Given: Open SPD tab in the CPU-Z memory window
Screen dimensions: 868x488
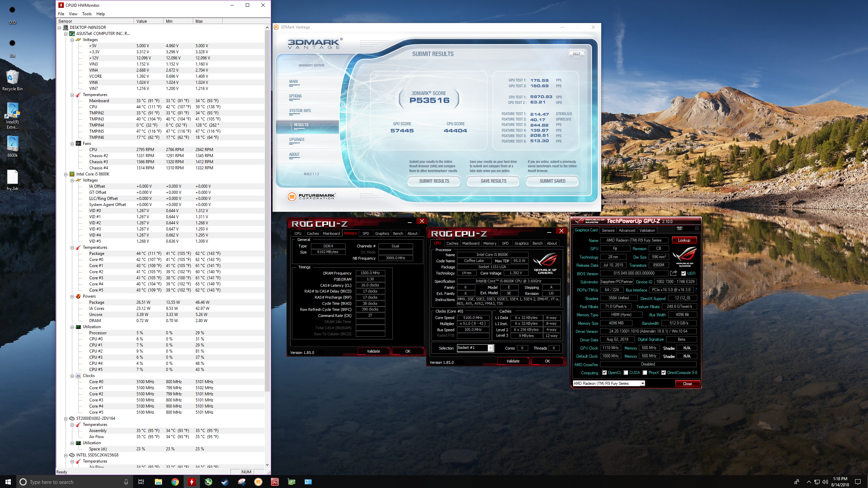Looking at the screenshot, I should point(366,233).
